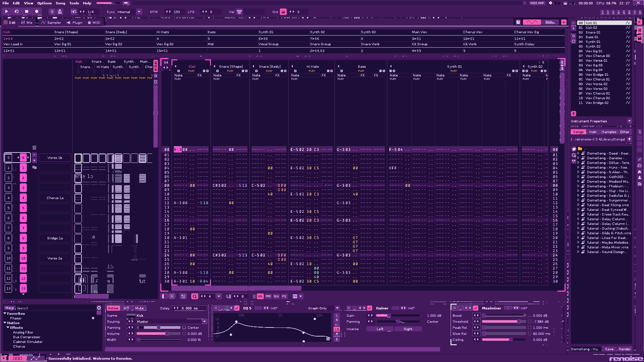Viewport: 644px width, 362px height.
Task: Expand the Instrument Properties panel
Action: (x=629, y=121)
